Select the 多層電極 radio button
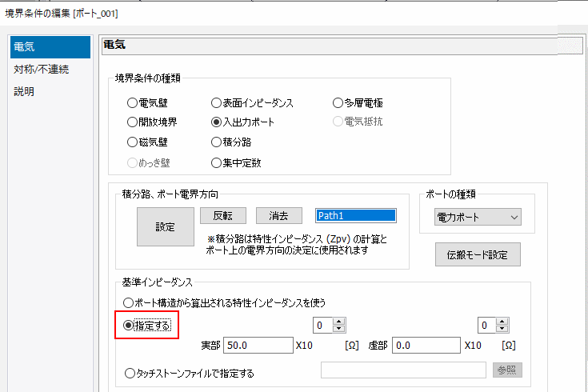Image resolution: width=588 pixels, height=392 pixels. click(x=338, y=103)
